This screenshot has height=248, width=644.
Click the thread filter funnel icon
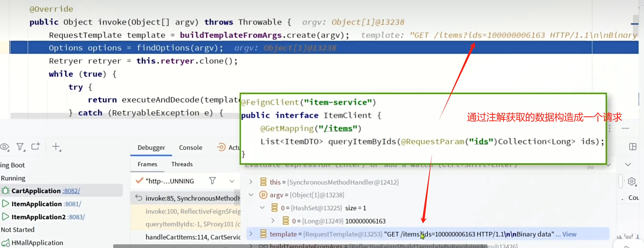point(213,181)
